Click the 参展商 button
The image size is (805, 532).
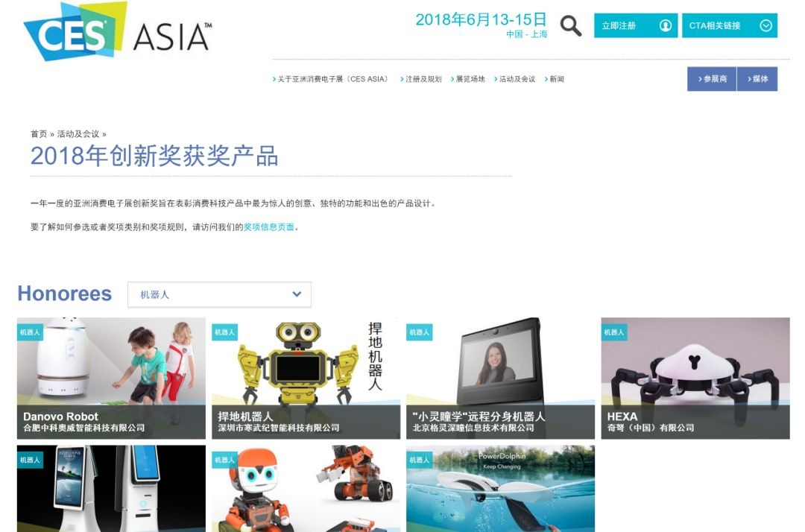pos(712,79)
